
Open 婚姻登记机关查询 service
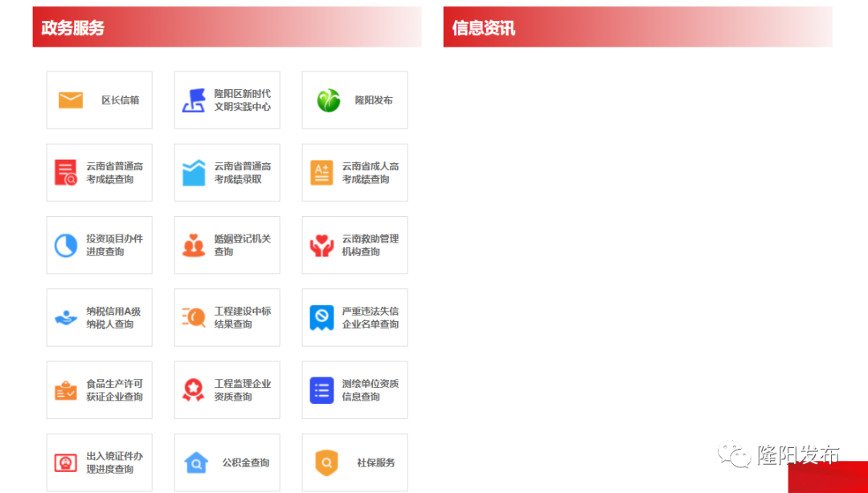[227, 244]
